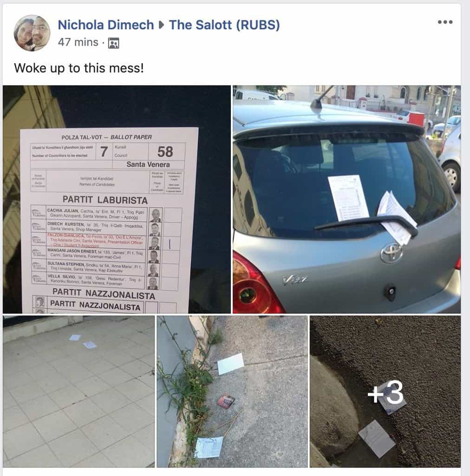The width and height of the screenshot is (470, 476).
Task: Open the poster's round profile picture
Action: (x=32, y=33)
